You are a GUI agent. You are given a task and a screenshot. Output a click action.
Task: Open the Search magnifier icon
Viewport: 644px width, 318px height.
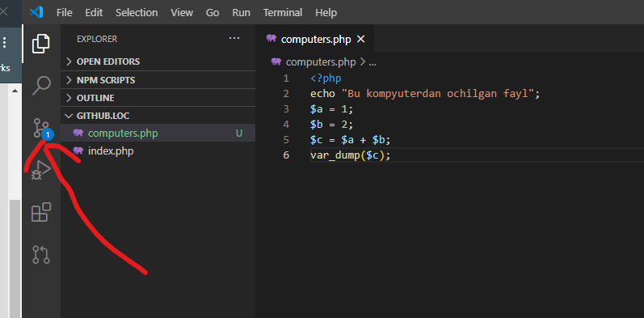41,86
